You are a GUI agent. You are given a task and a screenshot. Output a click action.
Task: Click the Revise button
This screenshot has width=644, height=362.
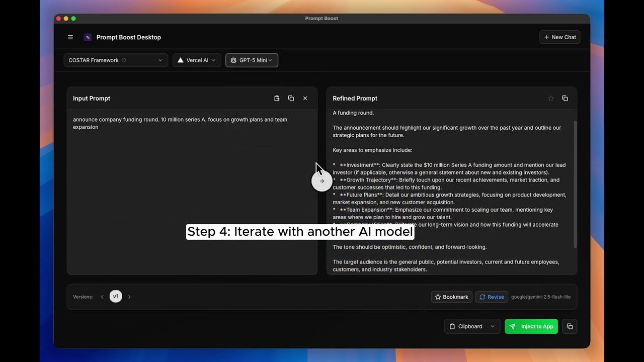pyautogui.click(x=492, y=297)
